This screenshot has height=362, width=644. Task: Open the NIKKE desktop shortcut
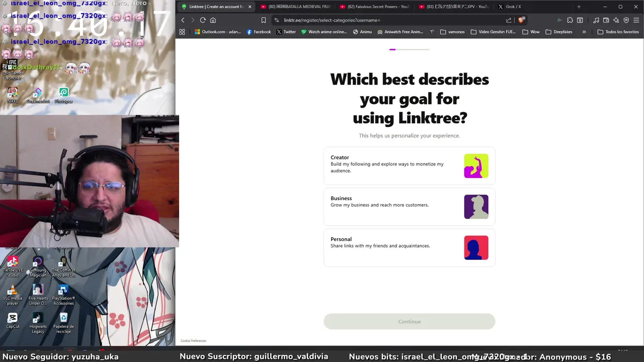(x=13, y=95)
